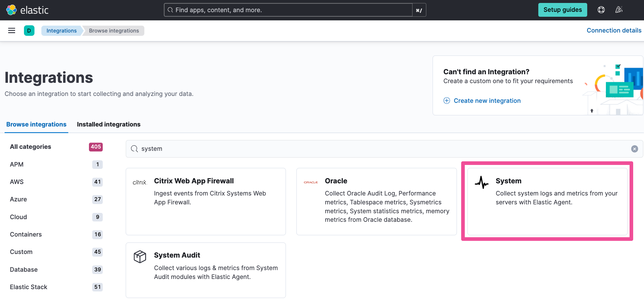Click the 405 All categories count badge
Viewport: 644px width, 299px height.
tap(96, 147)
